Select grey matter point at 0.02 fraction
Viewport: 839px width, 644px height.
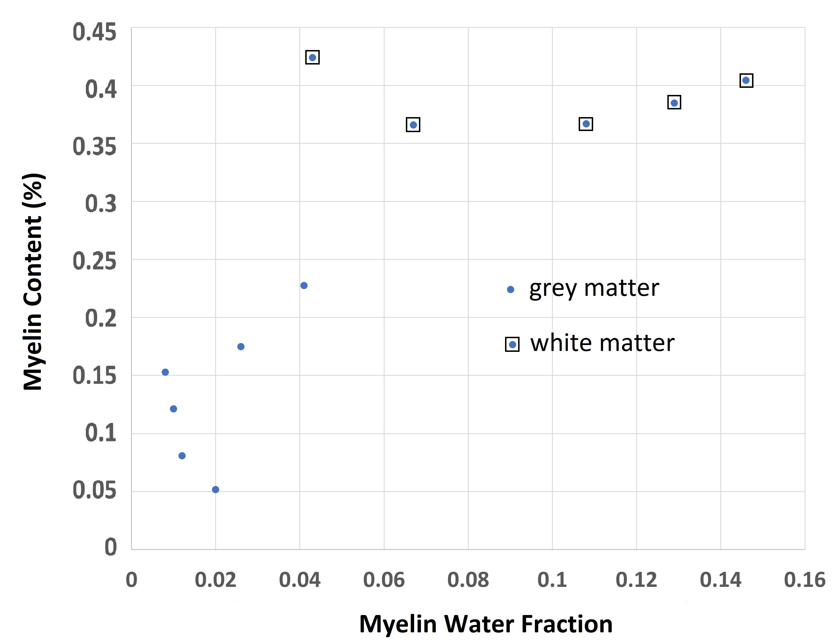215,489
